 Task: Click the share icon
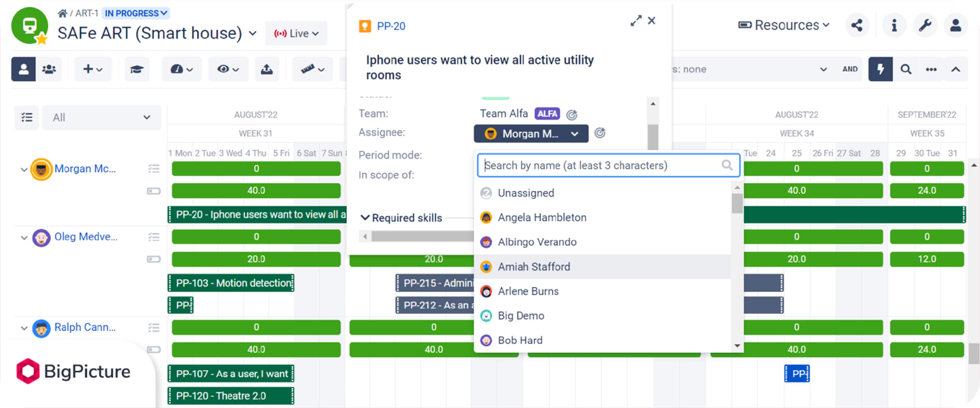(857, 25)
